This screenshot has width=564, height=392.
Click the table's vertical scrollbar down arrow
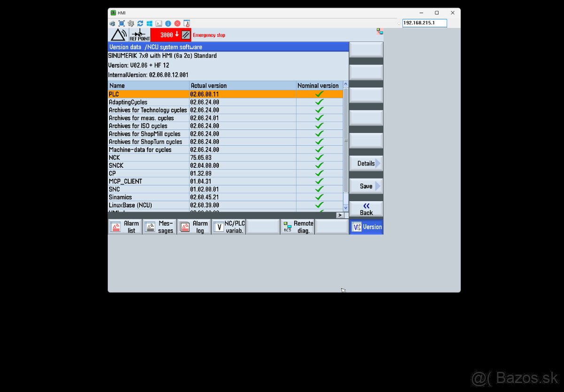(x=346, y=208)
